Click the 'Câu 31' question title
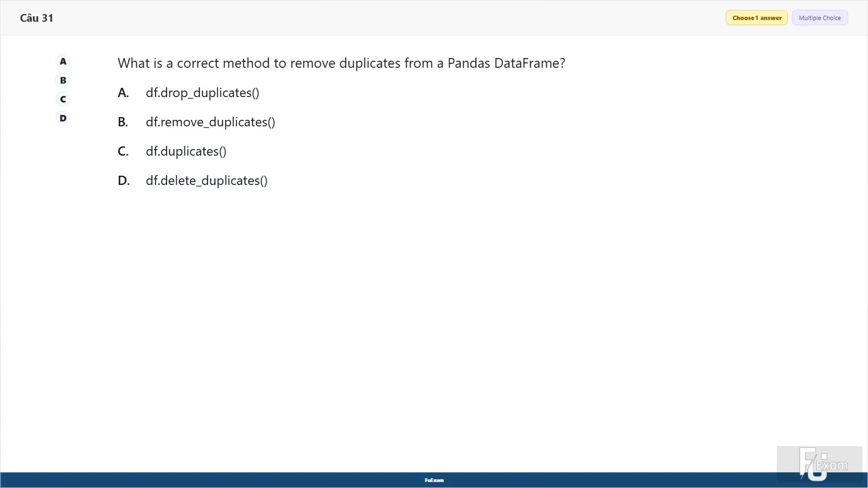Screen dimensions: 868x488 tap(37, 18)
